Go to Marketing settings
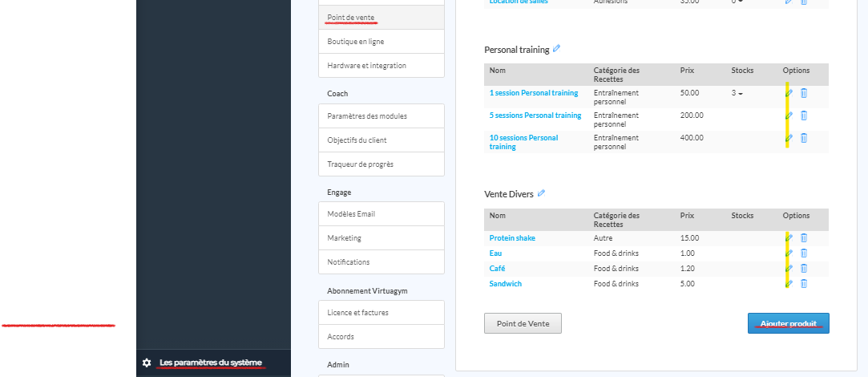 point(382,238)
